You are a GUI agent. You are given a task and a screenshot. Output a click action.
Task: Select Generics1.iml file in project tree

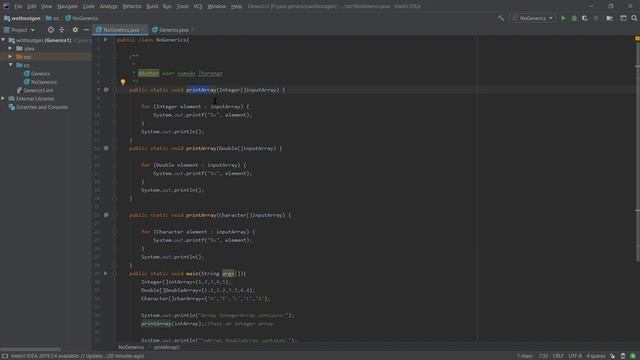(38, 90)
